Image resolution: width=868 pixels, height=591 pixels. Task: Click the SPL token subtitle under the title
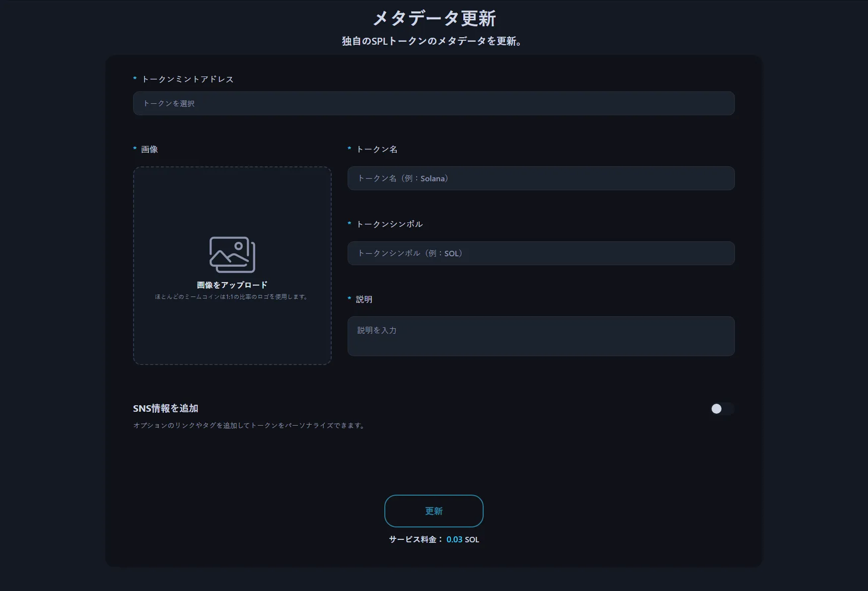(432, 41)
